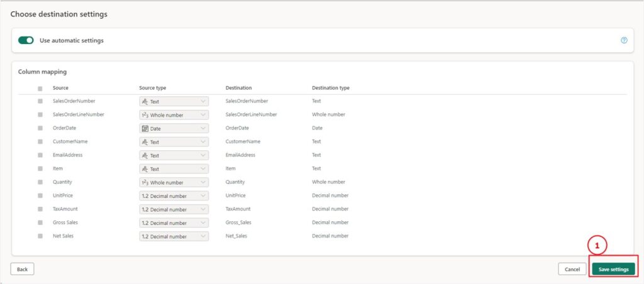Tick the checkbox beside CustomerName
Screen dimensions: 644x284
(40, 142)
